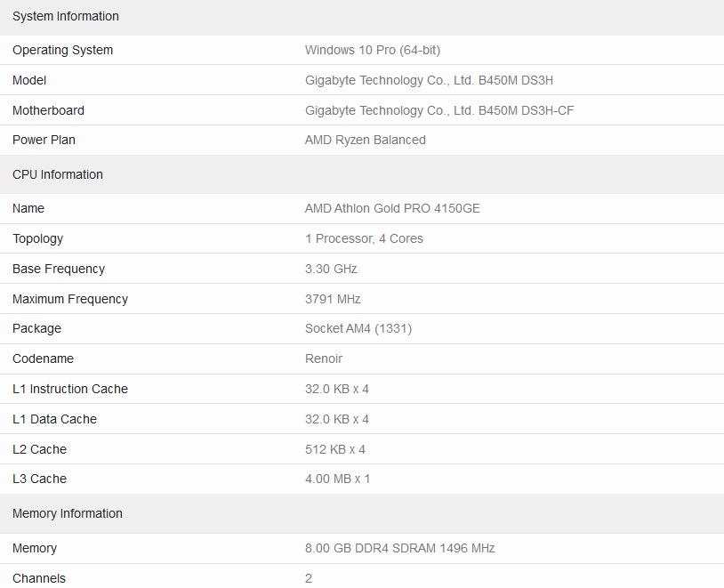Click the Renoir codename value
This screenshot has width=724, height=588.
pos(324,358)
